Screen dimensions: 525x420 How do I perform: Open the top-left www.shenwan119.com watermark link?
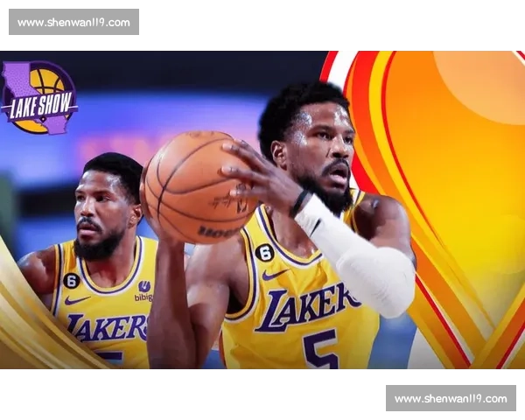[73, 22]
